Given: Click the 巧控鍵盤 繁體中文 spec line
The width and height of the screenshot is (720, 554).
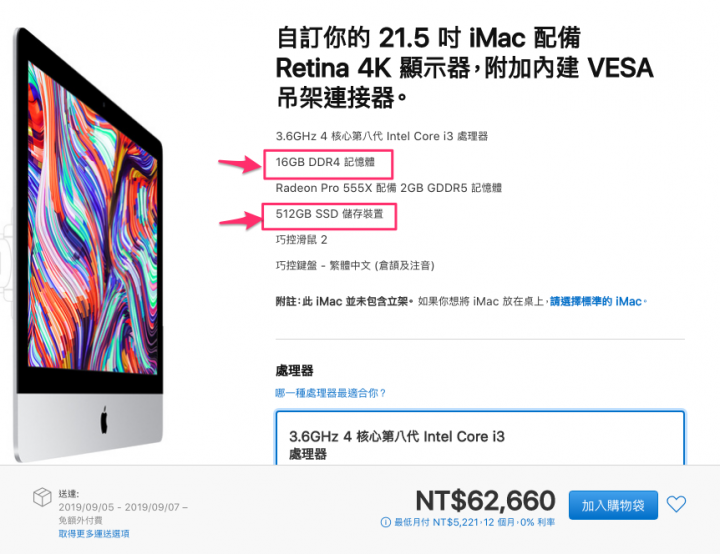Looking at the screenshot, I should click(x=355, y=266).
